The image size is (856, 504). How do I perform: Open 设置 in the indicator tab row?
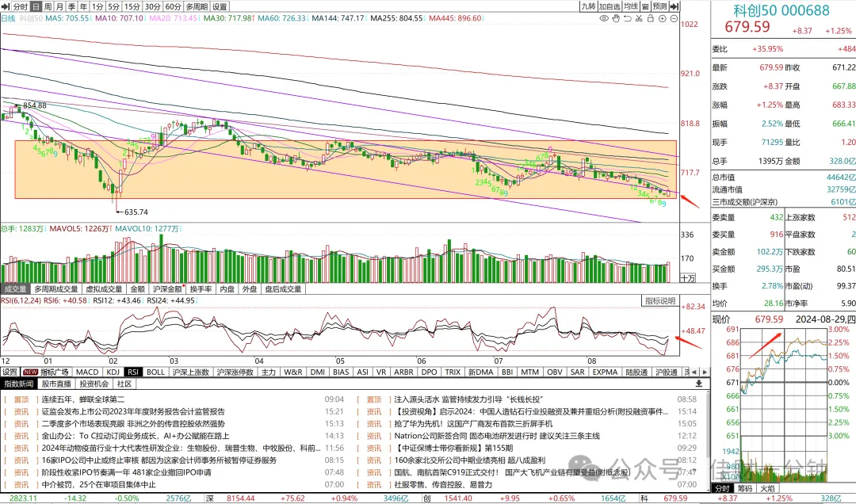(x=10, y=372)
